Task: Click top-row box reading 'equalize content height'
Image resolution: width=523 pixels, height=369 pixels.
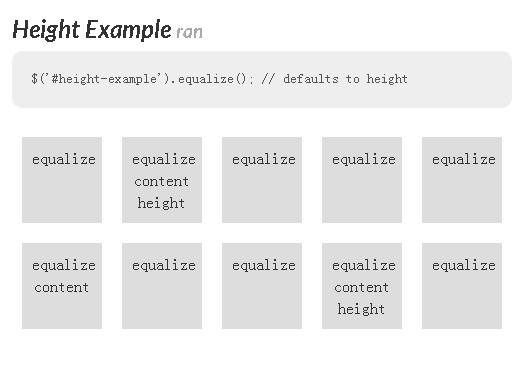Action: [162, 180]
